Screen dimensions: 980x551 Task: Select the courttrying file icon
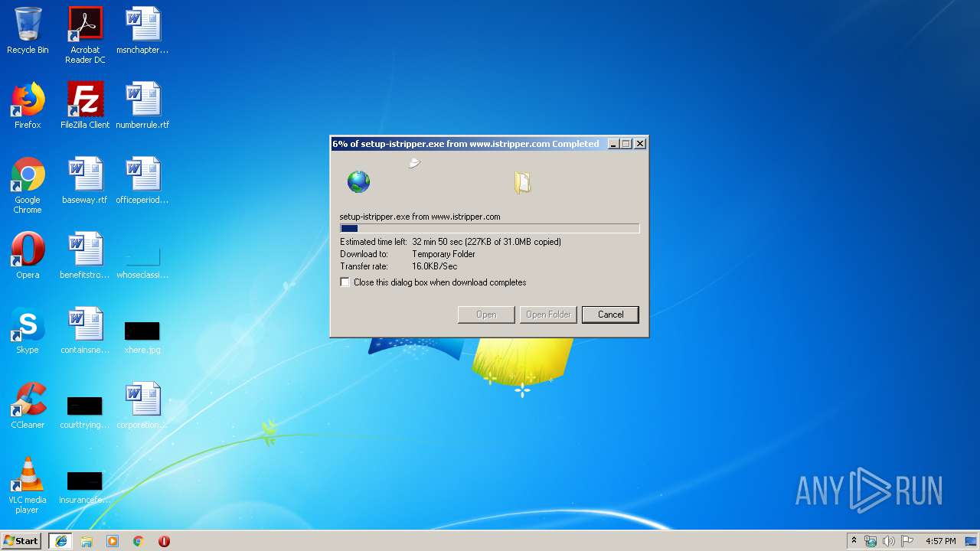pos(85,412)
